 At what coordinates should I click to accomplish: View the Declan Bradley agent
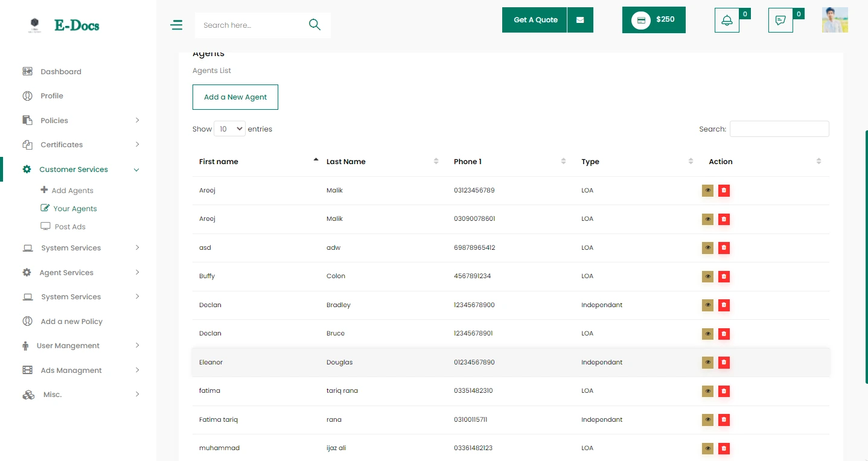pyautogui.click(x=707, y=305)
